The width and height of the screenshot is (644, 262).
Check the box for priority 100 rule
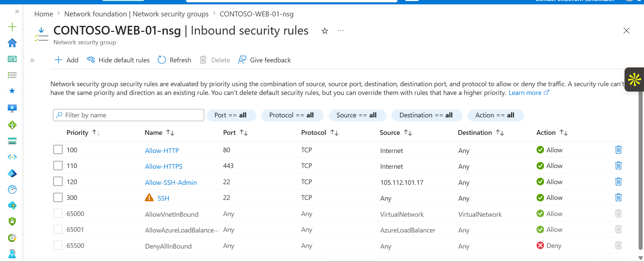(58, 150)
